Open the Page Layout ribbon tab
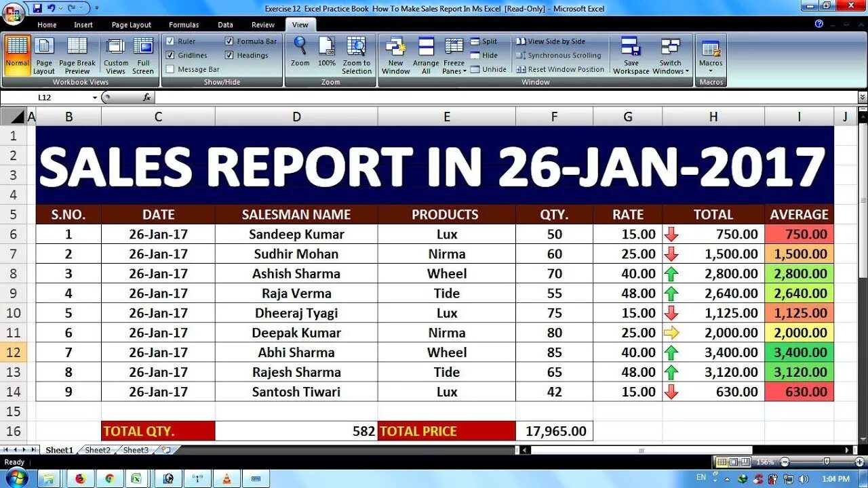Viewport: 868px width, 488px height. 132,24
